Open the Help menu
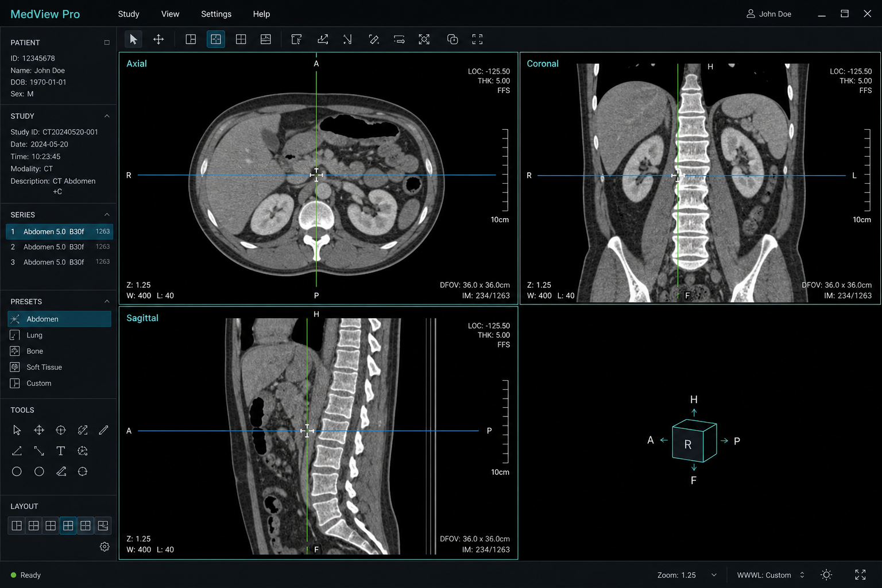Viewport: 882px width, 588px height. coord(261,14)
